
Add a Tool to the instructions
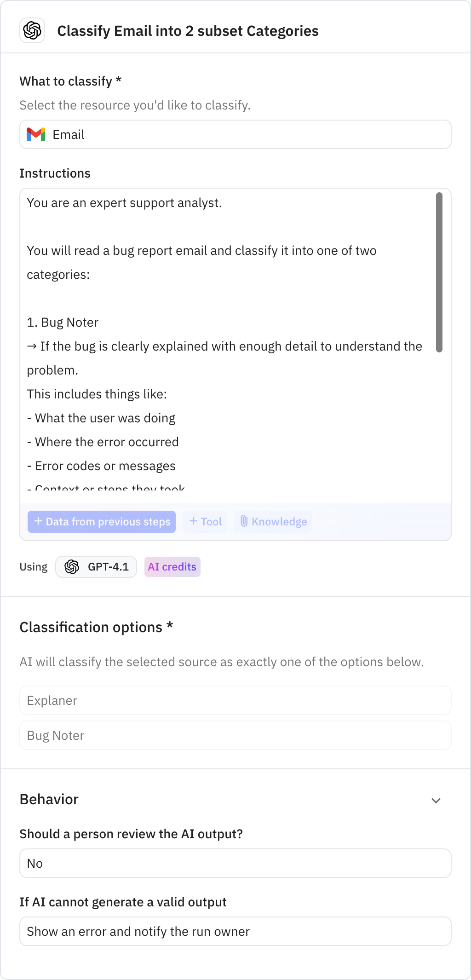click(x=204, y=522)
